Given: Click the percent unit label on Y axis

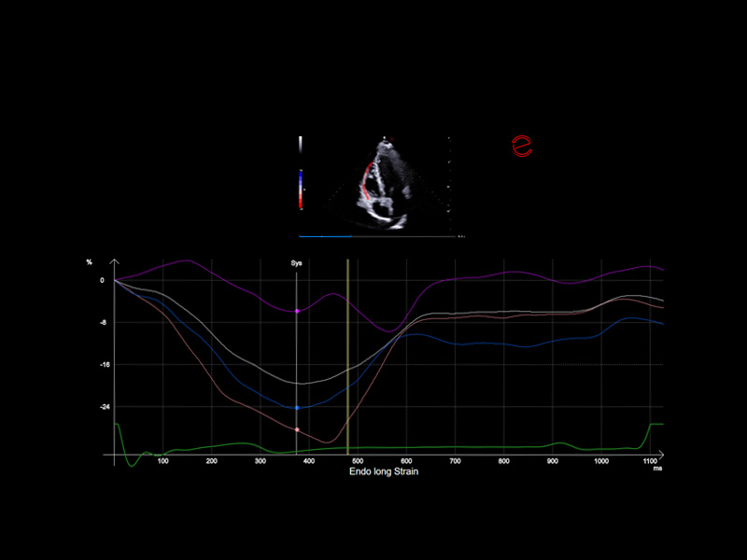Looking at the screenshot, I should [90, 262].
